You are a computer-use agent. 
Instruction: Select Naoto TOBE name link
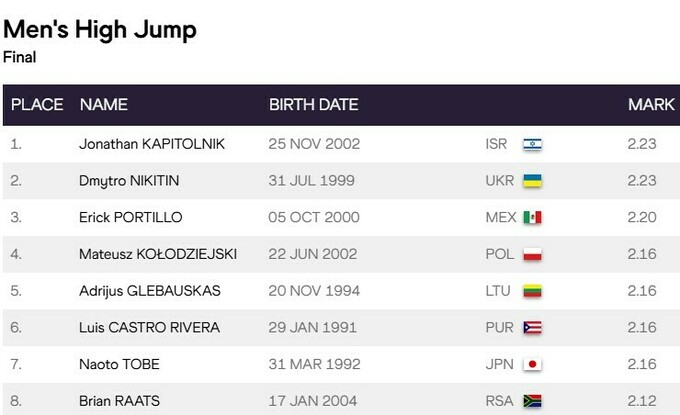click(119, 364)
